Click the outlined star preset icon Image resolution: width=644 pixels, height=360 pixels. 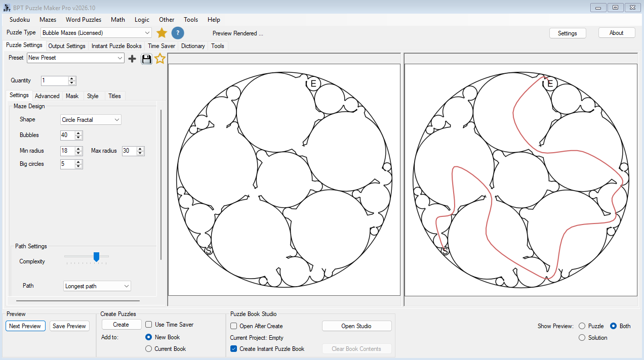click(160, 59)
